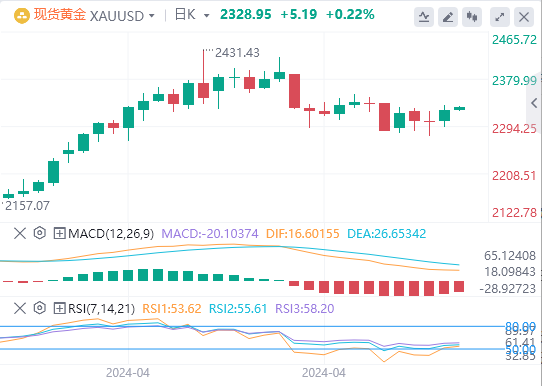542x386 pixels.
Task: Click the DIF:16.60155 value
Action: [303, 234]
